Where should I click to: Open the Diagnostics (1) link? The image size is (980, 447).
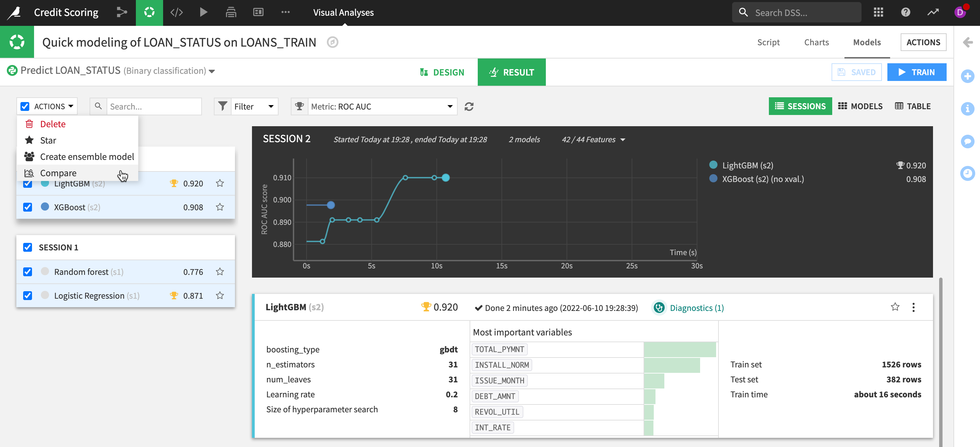[x=696, y=308]
